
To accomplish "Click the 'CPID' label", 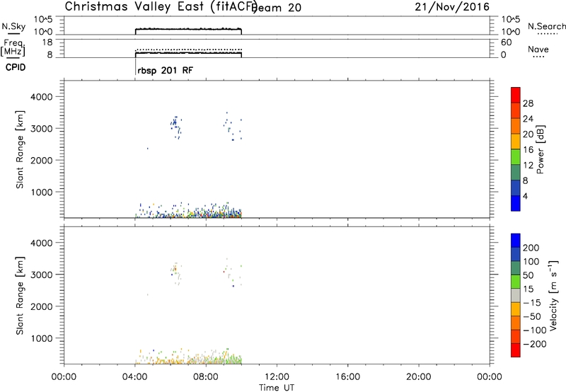I will (x=16, y=67).
